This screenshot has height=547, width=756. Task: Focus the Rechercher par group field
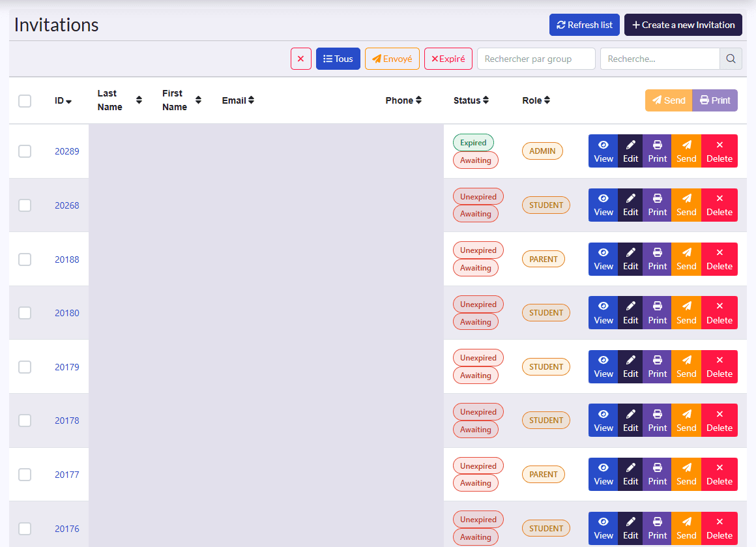[536, 59]
